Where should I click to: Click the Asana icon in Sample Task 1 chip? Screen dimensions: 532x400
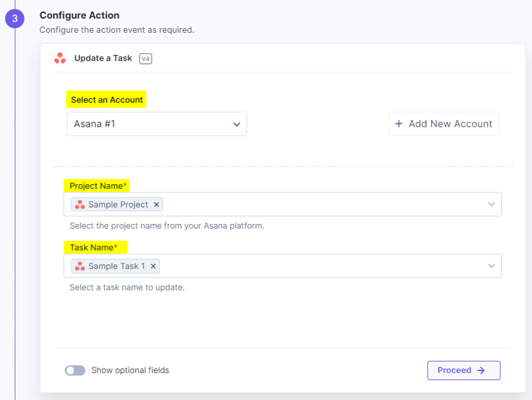80,266
